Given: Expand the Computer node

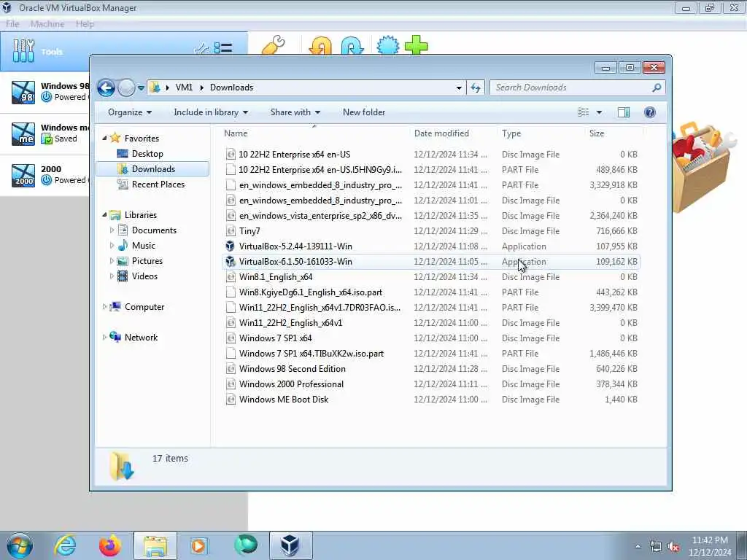Looking at the screenshot, I should [x=104, y=307].
